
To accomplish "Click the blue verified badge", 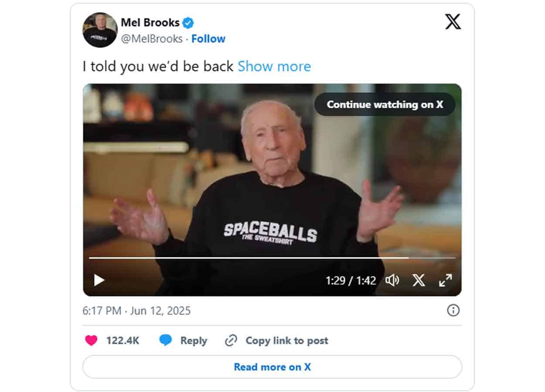I will tap(188, 23).
